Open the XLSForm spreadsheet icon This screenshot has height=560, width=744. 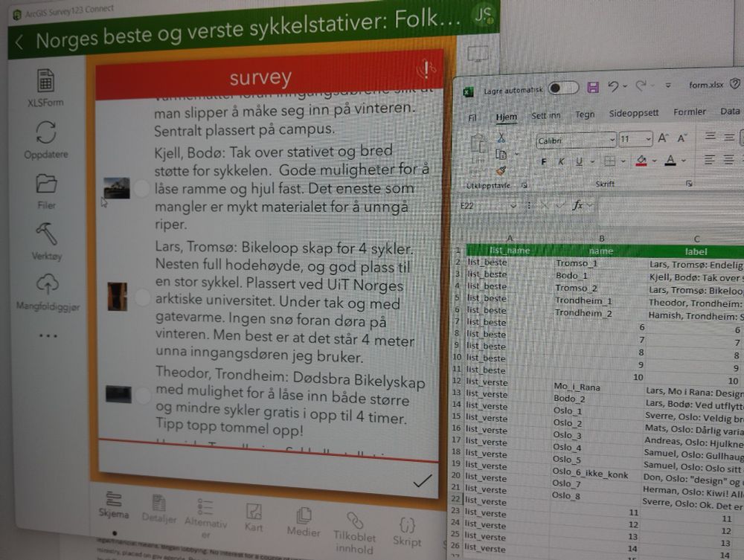tap(45, 81)
